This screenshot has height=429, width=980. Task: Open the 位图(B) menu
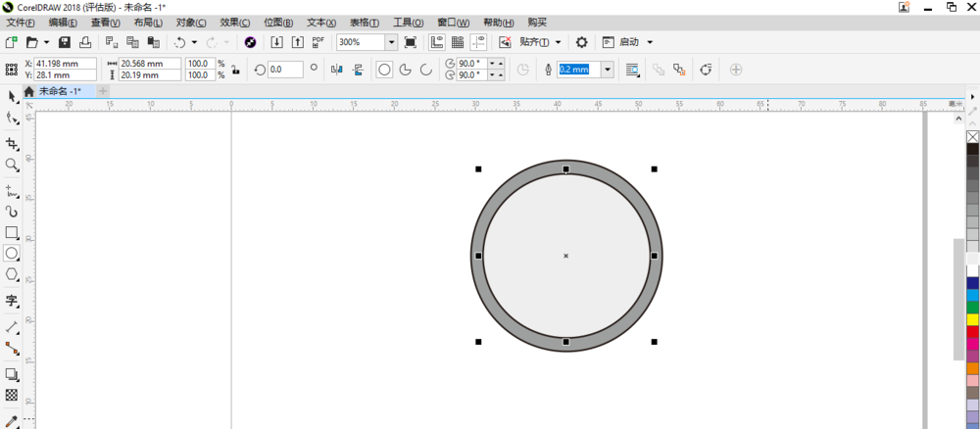tap(278, 22)
